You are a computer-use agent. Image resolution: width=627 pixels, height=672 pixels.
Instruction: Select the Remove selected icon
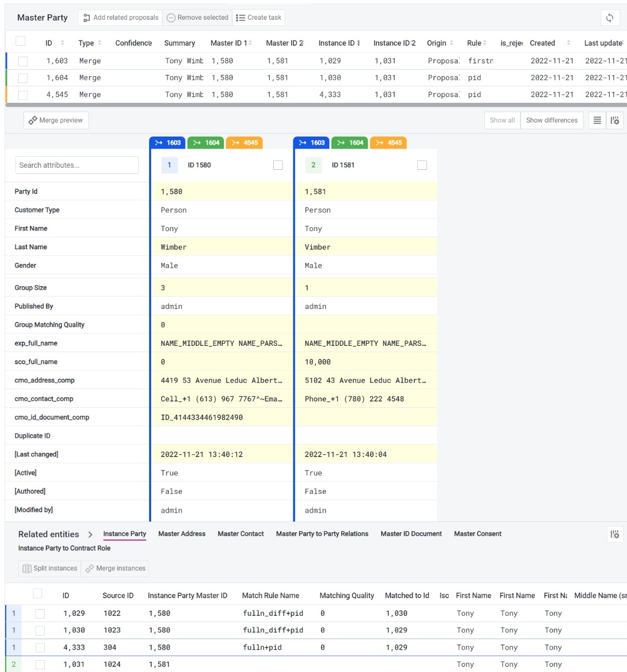(171, 17)
